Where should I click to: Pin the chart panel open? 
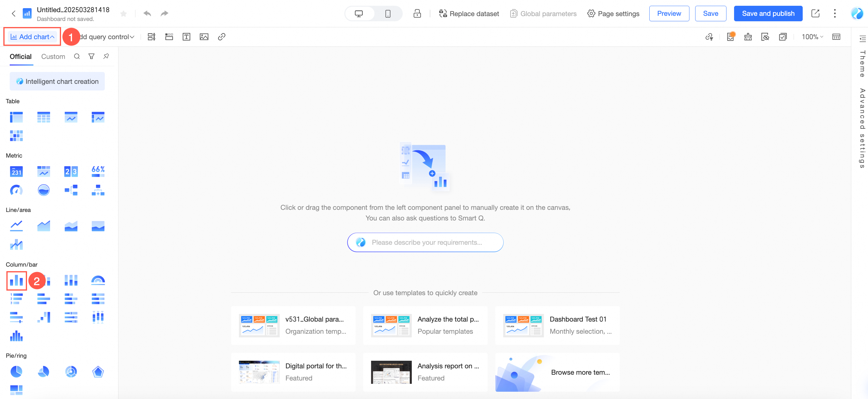[x=106, y=56]
